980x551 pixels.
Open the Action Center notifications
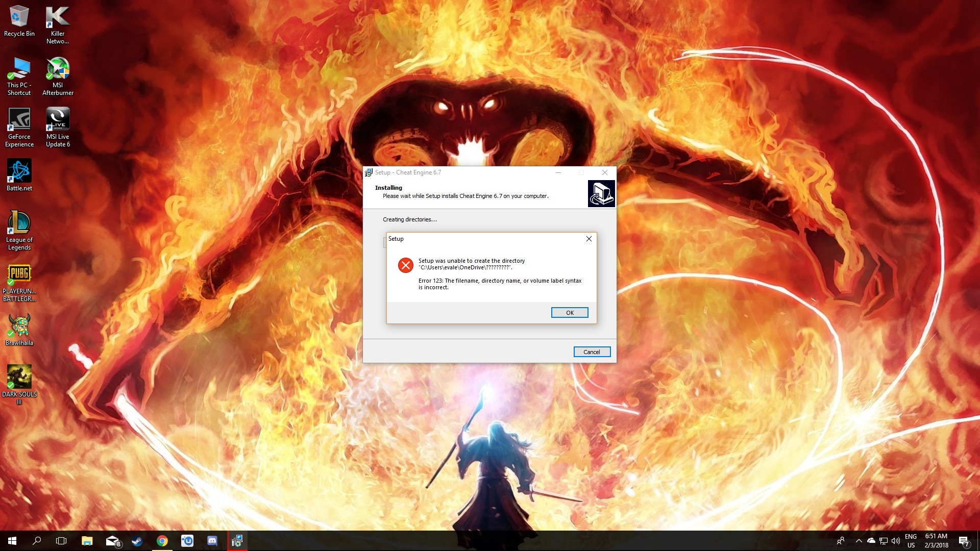tap(964, 541)
